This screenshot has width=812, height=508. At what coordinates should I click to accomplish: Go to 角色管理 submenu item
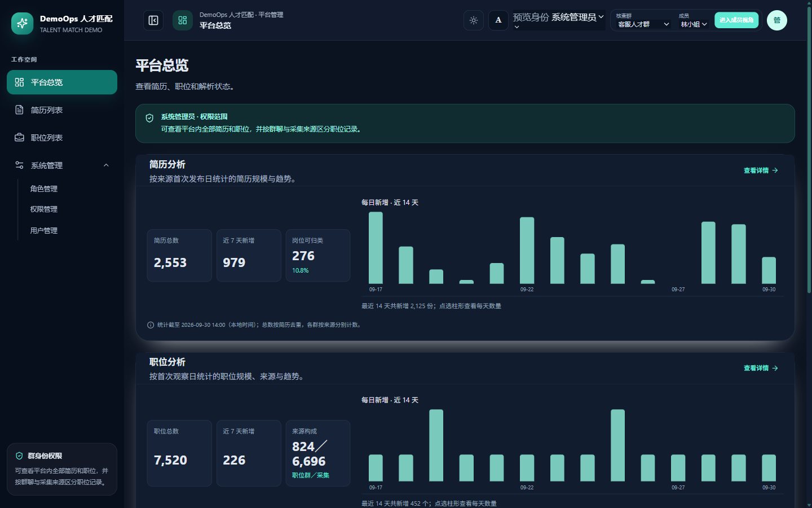tap(44, 189)
